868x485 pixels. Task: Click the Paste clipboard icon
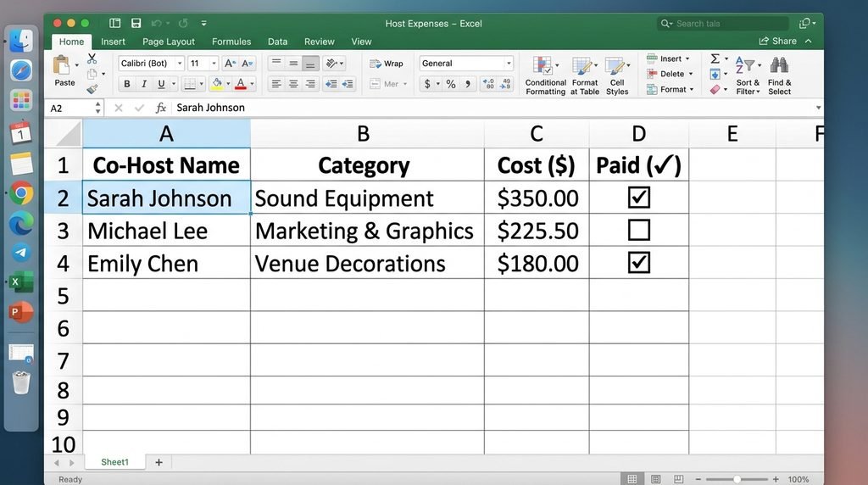pyautogui.click(x=61, y=66)
